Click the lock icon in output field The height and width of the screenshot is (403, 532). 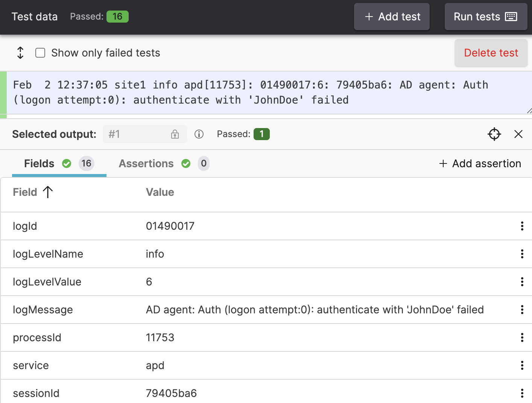coord(175,134)
